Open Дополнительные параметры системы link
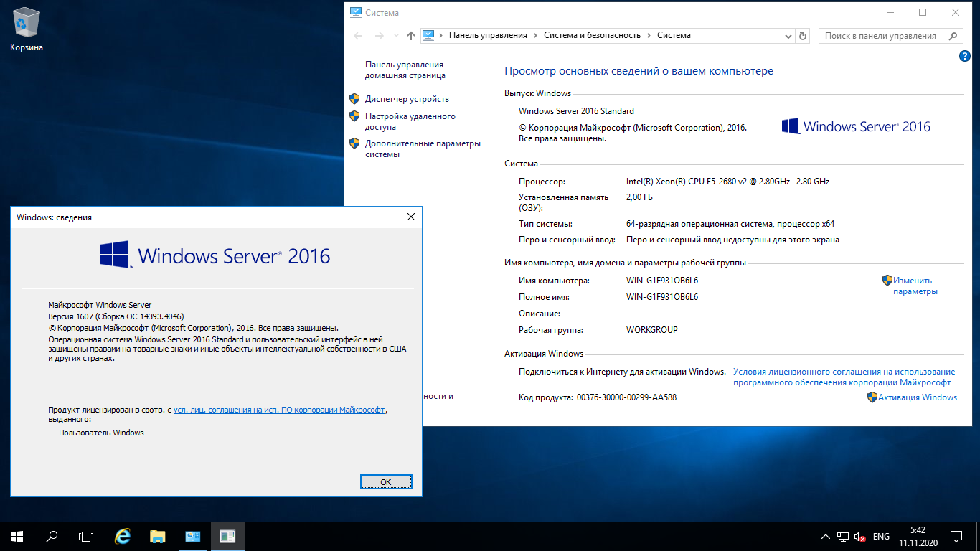 423,149
